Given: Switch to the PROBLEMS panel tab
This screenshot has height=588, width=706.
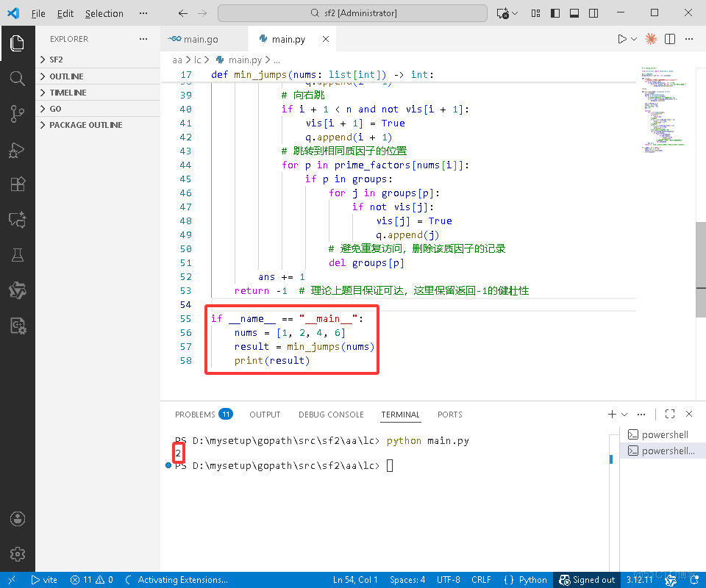Looking at the screenshot, I should tap(204, 415).
